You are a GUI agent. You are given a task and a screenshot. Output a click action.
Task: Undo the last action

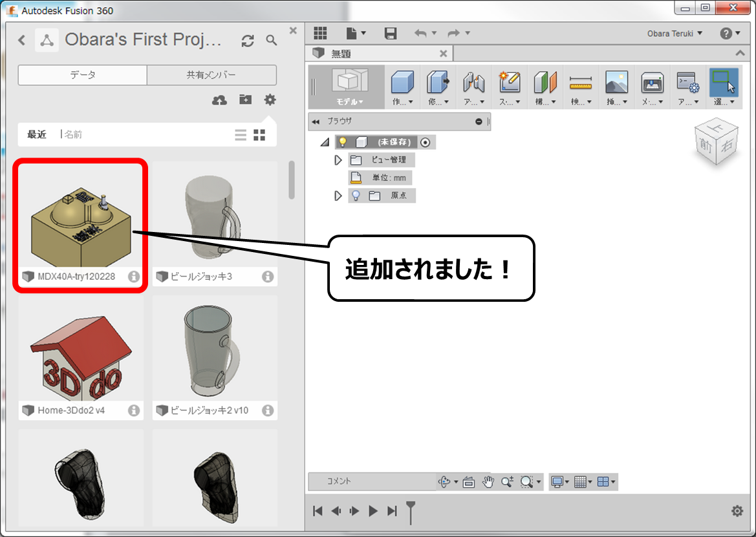(420, 33)
